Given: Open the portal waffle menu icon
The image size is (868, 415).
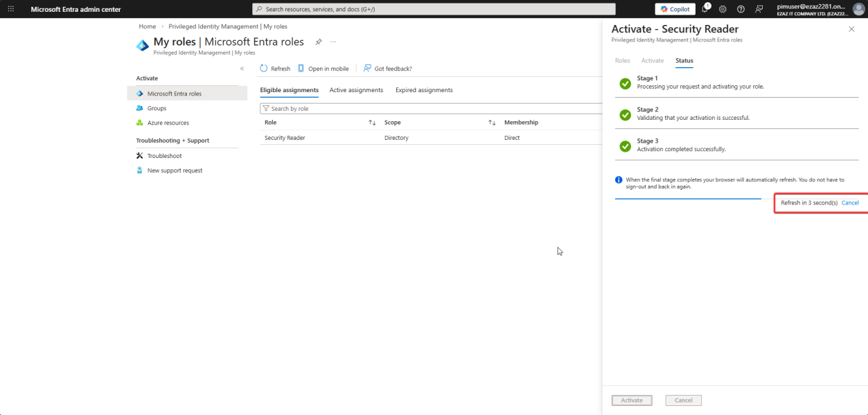Looking at the screenshot, I should pyautogui.click(x=10, y=9).
